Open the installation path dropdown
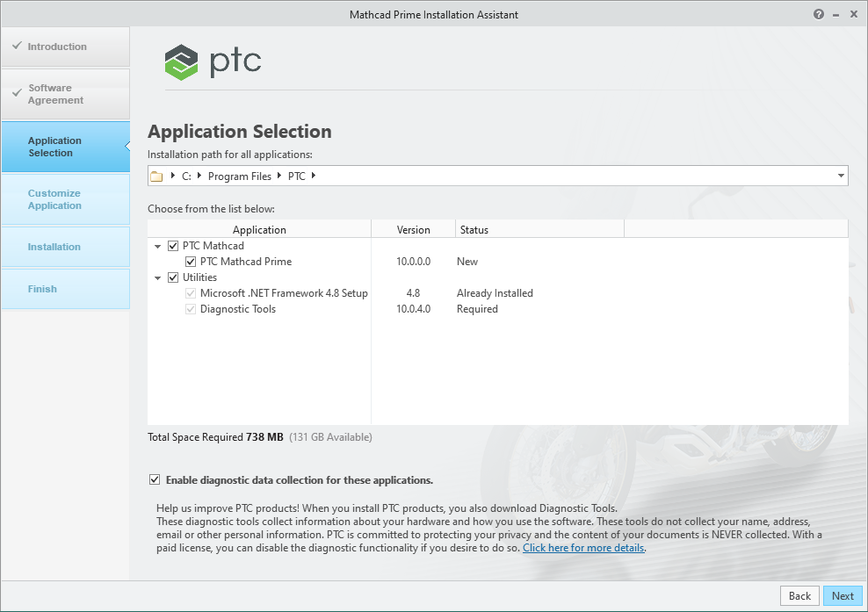The image size is (868, 612). (x=839, y=176)
